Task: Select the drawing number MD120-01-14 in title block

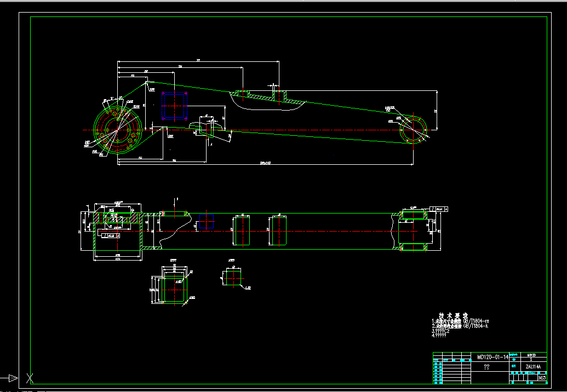Action: [492, 357]
